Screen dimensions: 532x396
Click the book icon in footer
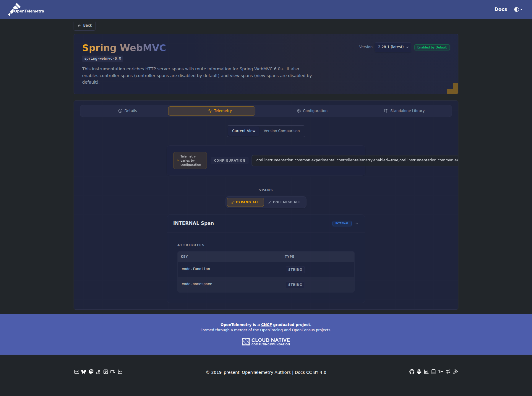[434, 372]
